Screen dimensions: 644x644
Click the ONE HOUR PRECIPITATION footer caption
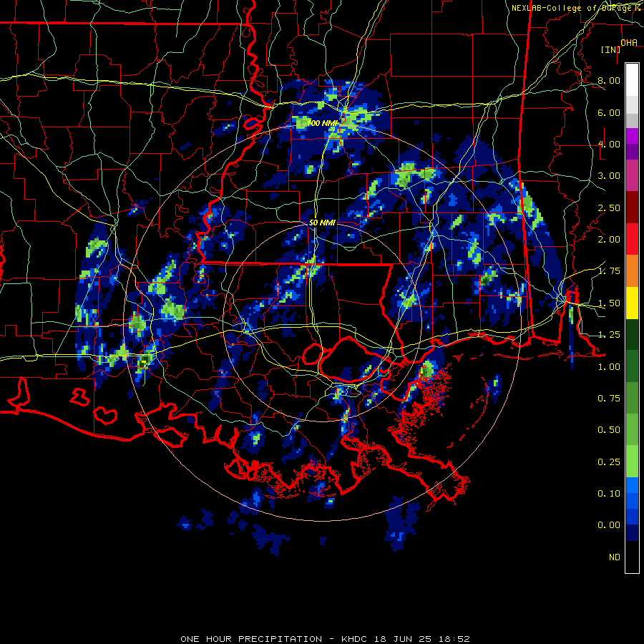tap(326, 639)
